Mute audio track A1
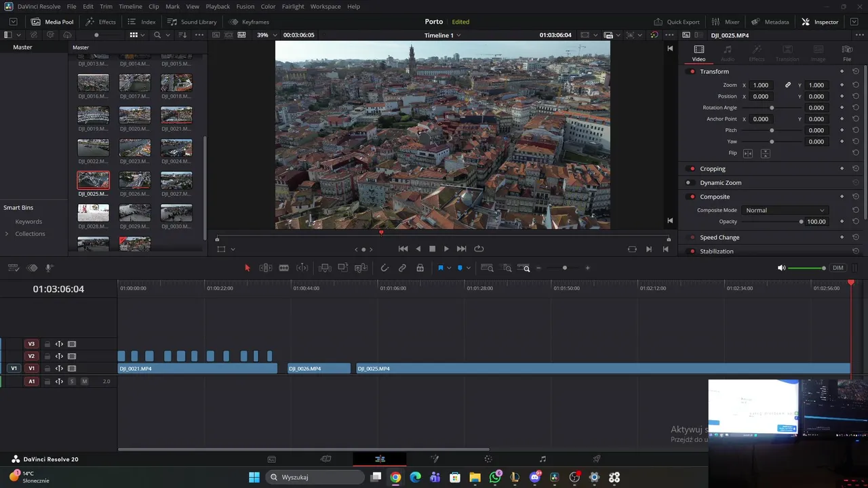The height and width of the screenshot is (488, 868). 84,382
